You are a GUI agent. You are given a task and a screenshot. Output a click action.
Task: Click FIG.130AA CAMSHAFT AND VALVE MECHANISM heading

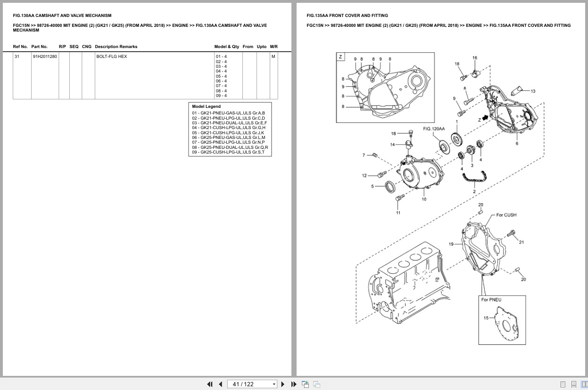pos(62,16)
